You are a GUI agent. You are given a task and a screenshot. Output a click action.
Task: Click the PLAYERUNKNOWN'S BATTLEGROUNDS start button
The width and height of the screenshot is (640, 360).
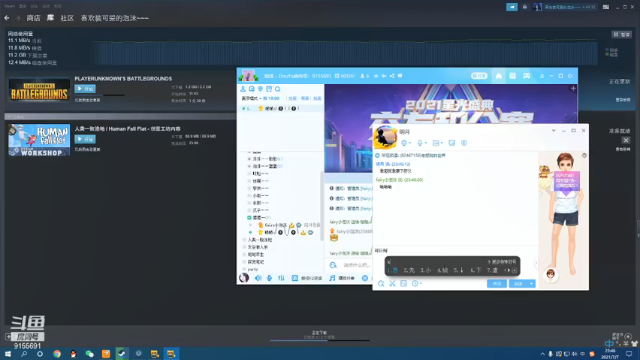(x=85, y=89)
